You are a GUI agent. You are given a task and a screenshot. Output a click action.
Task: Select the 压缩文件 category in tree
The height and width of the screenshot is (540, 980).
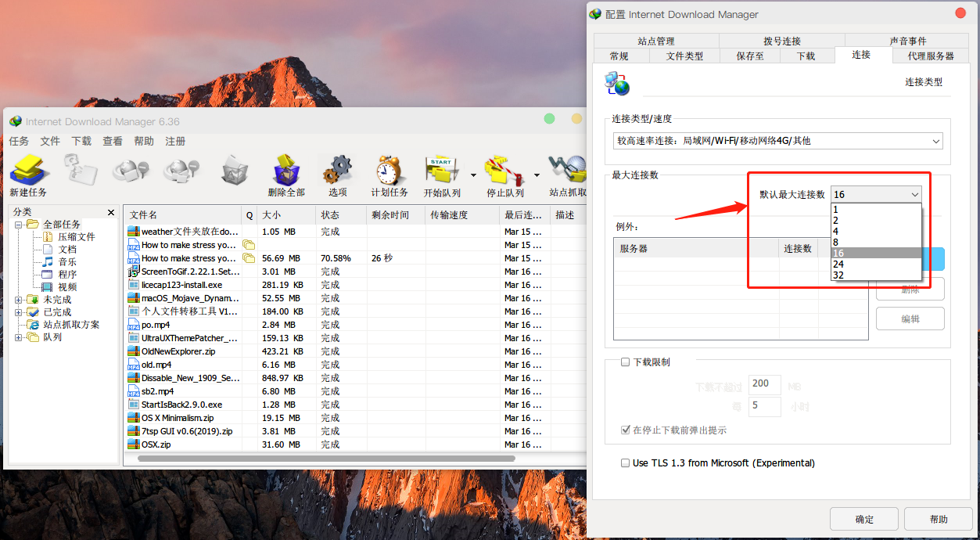(76, 237)
